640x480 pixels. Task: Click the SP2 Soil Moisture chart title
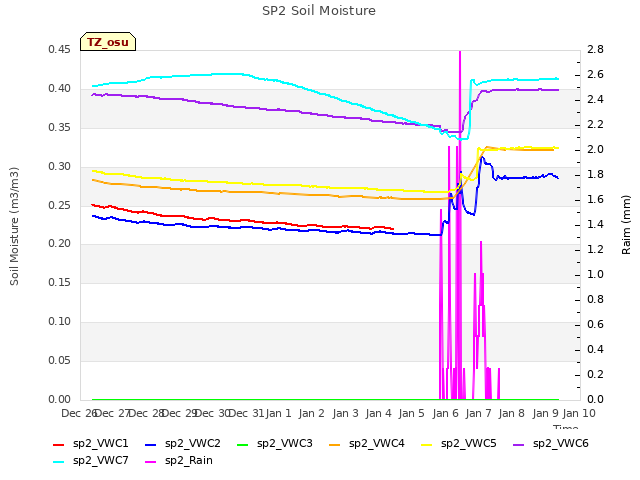click(319, 11)
